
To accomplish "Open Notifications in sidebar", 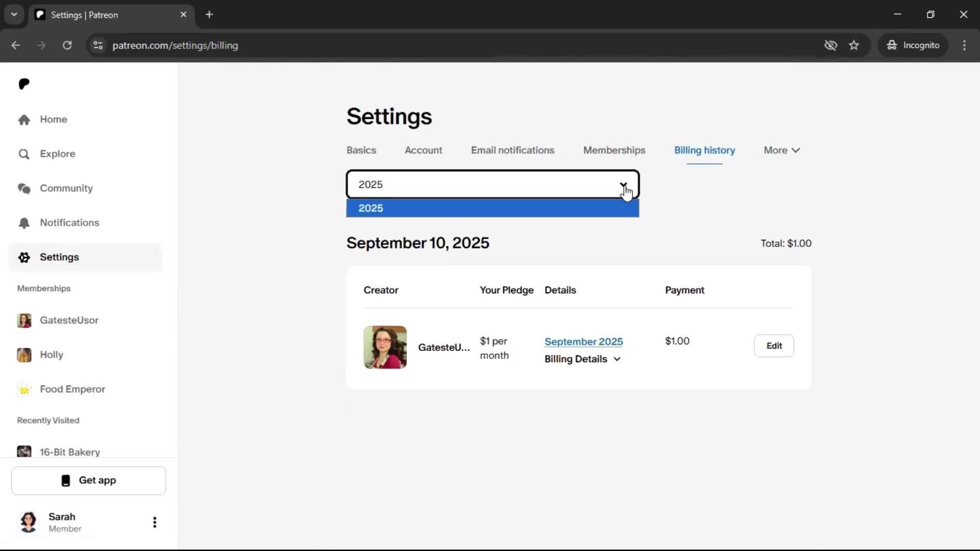I will coord(69,223).
